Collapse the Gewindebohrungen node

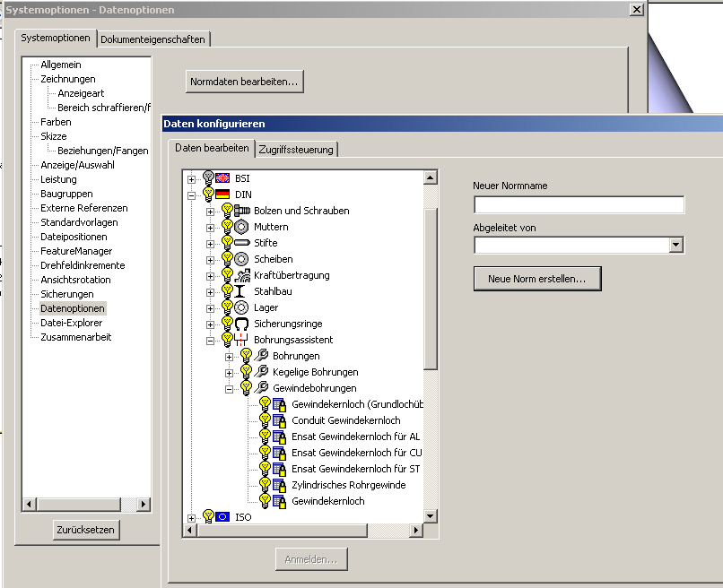coord(229,389)
